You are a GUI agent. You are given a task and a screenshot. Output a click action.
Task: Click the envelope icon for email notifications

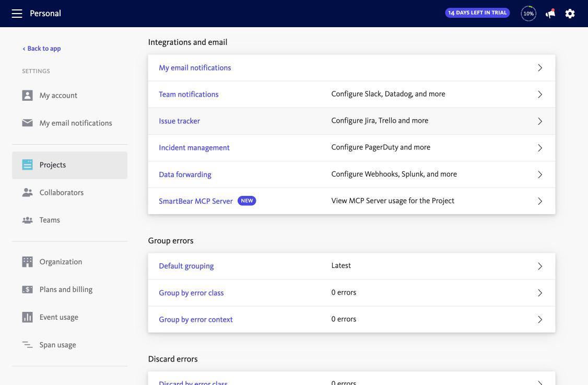pyautogui.click(x=27, y=123)
